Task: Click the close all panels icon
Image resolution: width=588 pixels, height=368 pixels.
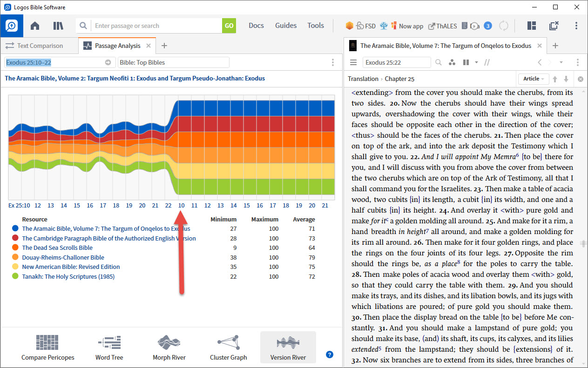Action: (554, 26)
